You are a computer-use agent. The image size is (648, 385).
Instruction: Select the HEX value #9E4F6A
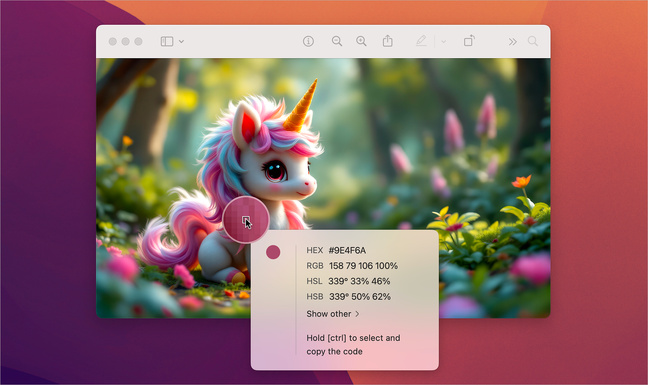click(347, 250)
